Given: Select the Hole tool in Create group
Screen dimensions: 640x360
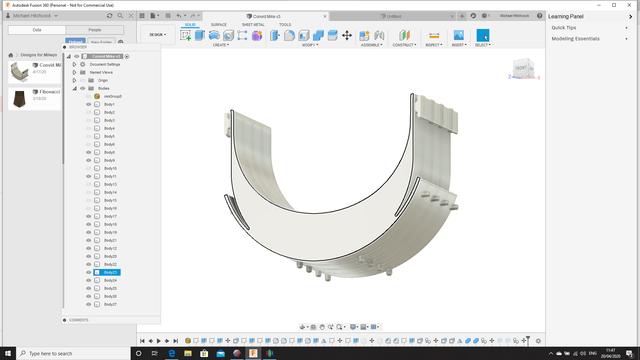Looking at the screenshot, I should click(228, 36).
